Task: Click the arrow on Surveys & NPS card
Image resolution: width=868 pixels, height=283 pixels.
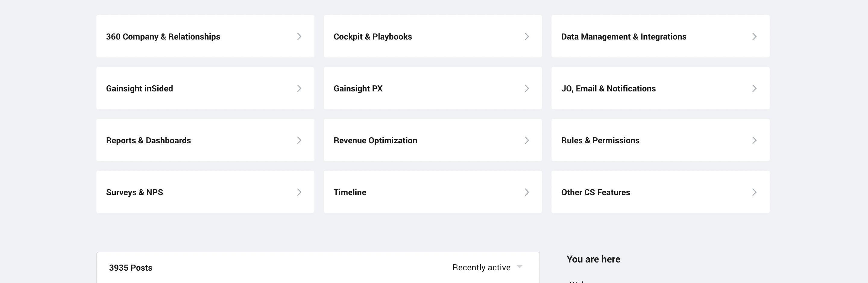Action: tap(299, 192)
